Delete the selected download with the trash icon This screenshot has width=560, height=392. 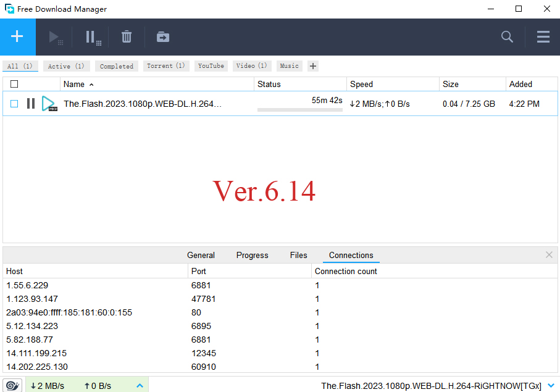[x=127, y=37]
